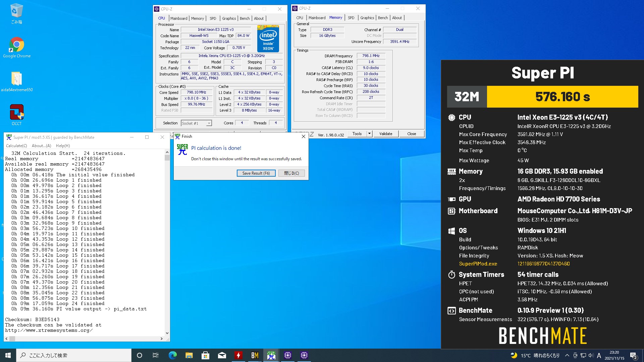Launch Microsoft Edge from taskbar

pos(172,355)
